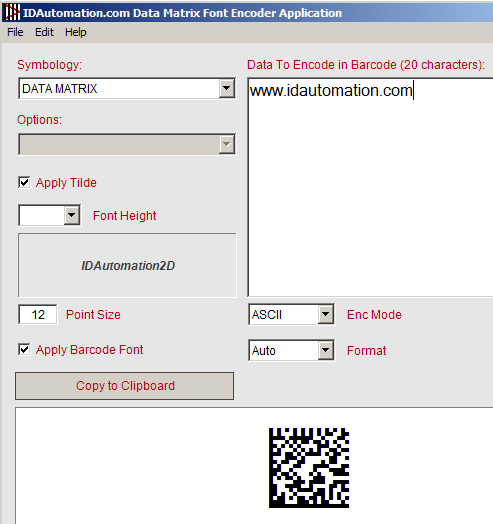Click the www.idautomation.com text entry
Viewport: 493px width, 524px height.
[x=331, y=91]
